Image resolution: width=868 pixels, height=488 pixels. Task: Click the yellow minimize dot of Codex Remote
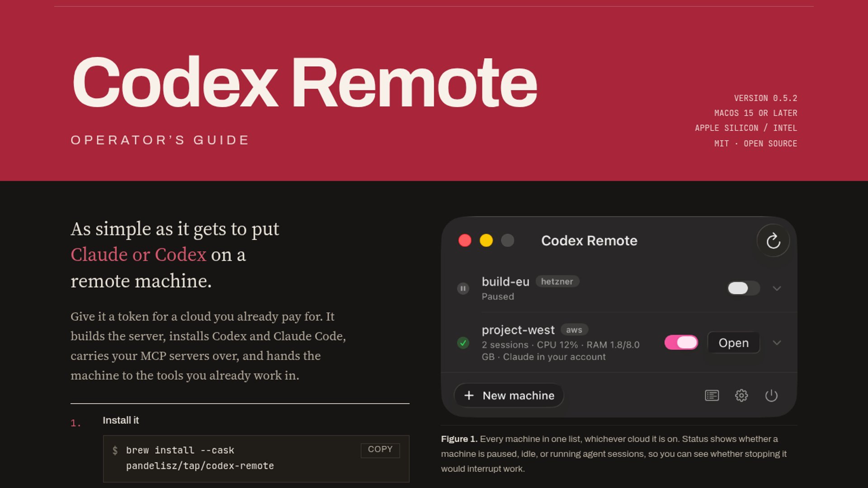(486, 240)
